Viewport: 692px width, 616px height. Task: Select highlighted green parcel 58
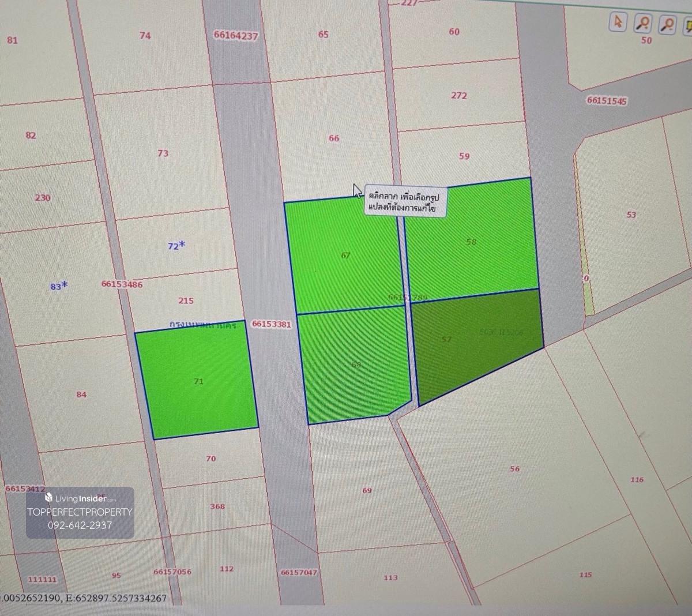(471, 242)
